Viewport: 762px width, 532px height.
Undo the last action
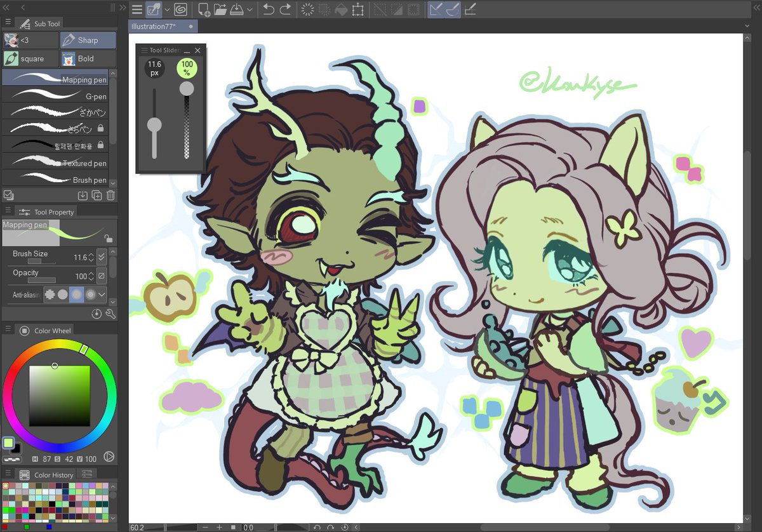(x=269, y=10)
